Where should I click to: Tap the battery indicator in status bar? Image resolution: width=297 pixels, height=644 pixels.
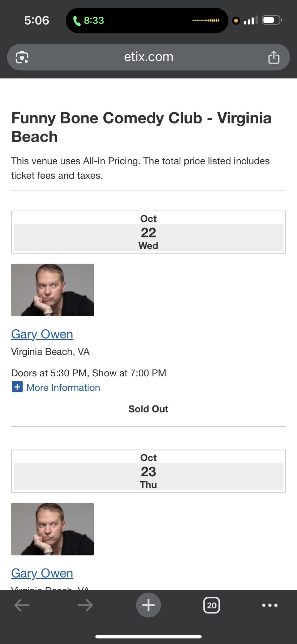tap(271, 20)
